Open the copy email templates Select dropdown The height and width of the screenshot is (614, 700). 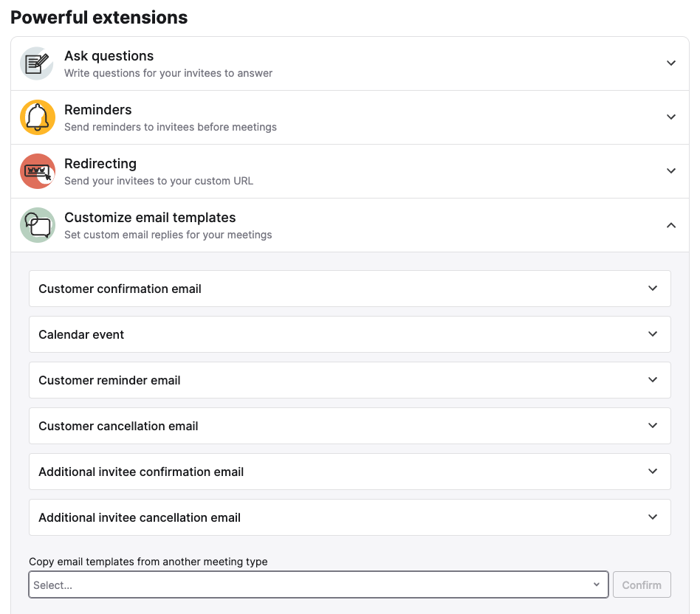318,584
